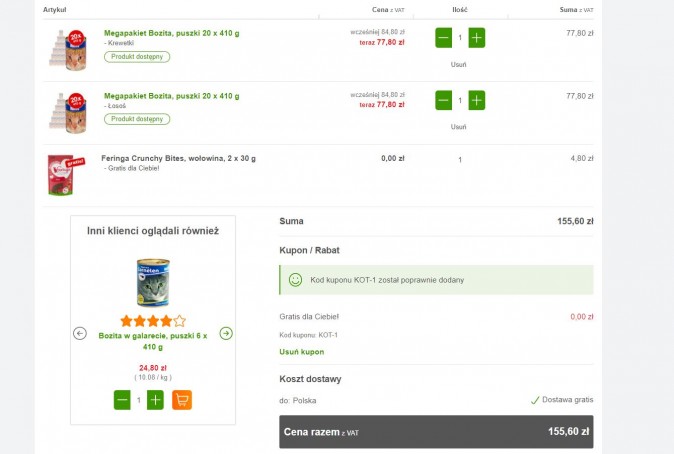Open Bozita w galarecie product link
Viewport: 674px width, 454px height.
[153, 341]
